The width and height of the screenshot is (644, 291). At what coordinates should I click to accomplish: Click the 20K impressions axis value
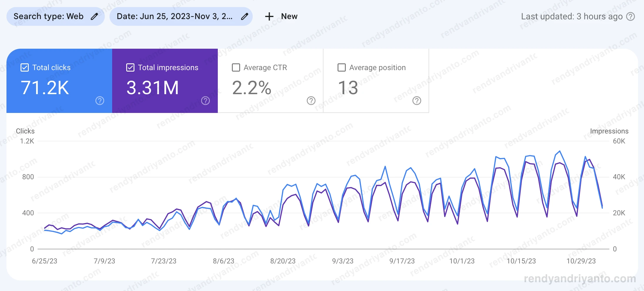[x=619, y=213]
